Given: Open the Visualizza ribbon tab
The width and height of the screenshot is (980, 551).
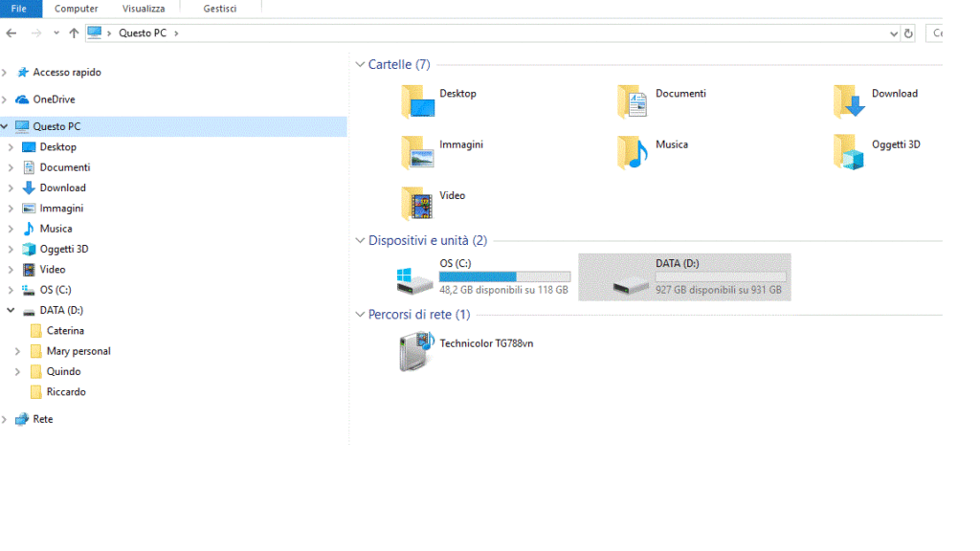Looking at the screenshot, I should point(144,9).
